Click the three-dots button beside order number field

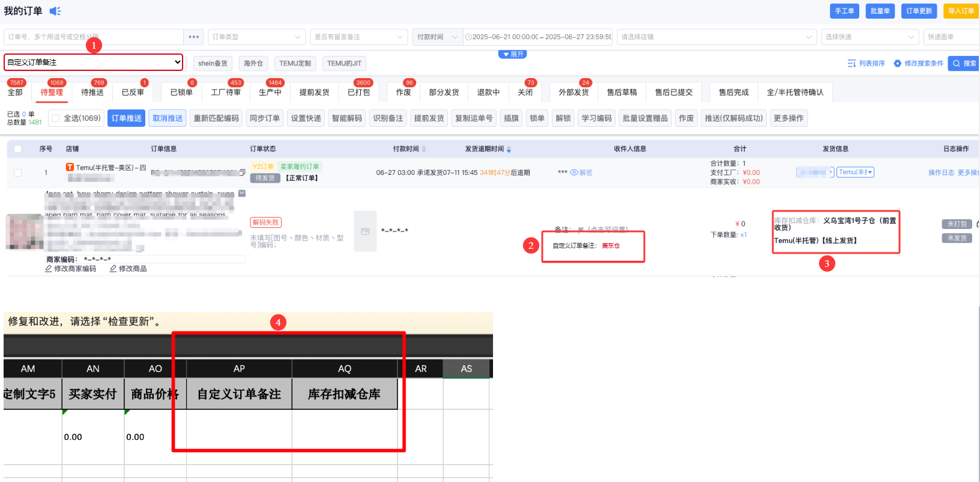click(193, 37)
